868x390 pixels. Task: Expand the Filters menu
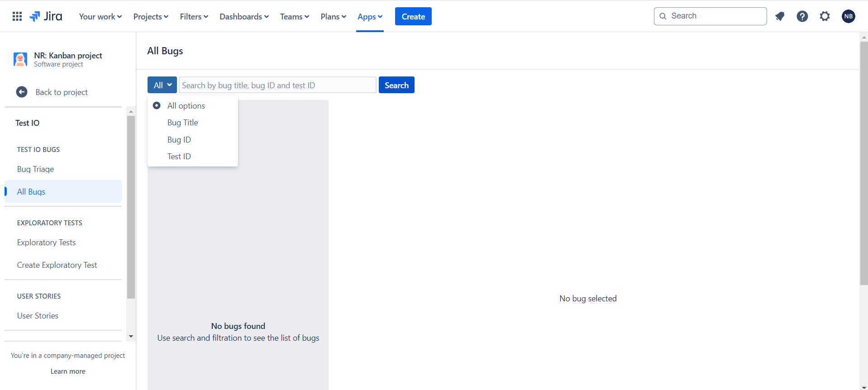pos(194,16)
